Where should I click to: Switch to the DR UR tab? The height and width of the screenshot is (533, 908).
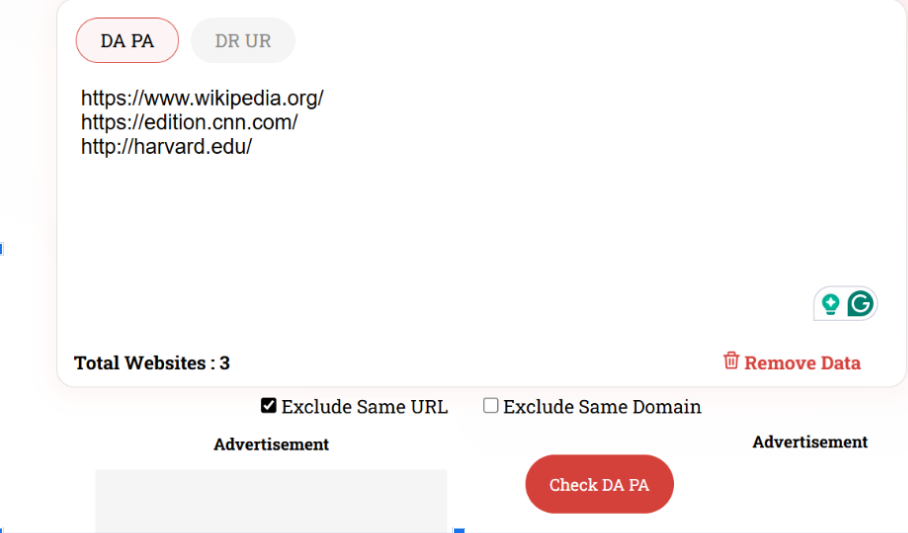(x=243, y=41)
